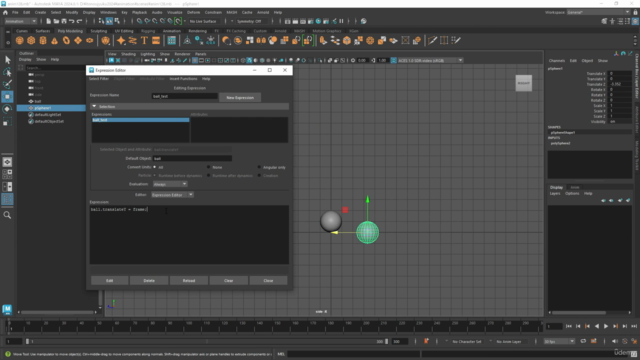Select the Creation radio button

tap(259, 176)
